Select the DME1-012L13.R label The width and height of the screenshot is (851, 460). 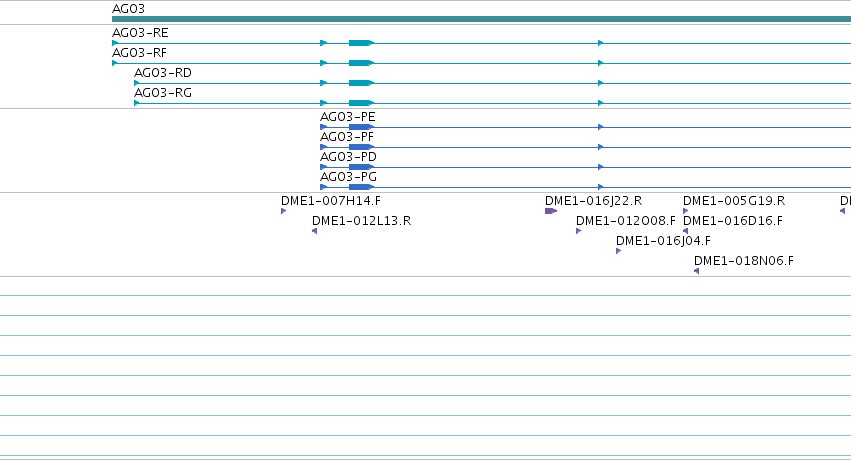tap(361, 221)
